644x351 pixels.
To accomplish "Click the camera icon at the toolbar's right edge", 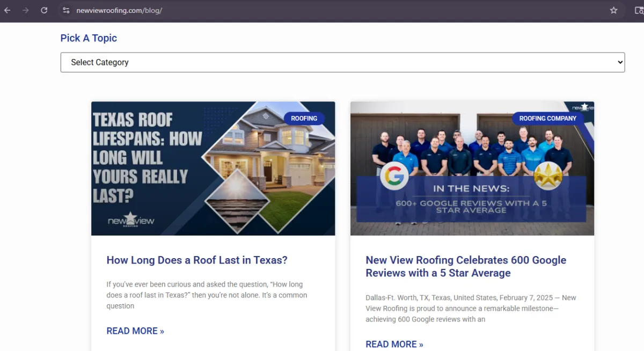I will coord(639,10).
